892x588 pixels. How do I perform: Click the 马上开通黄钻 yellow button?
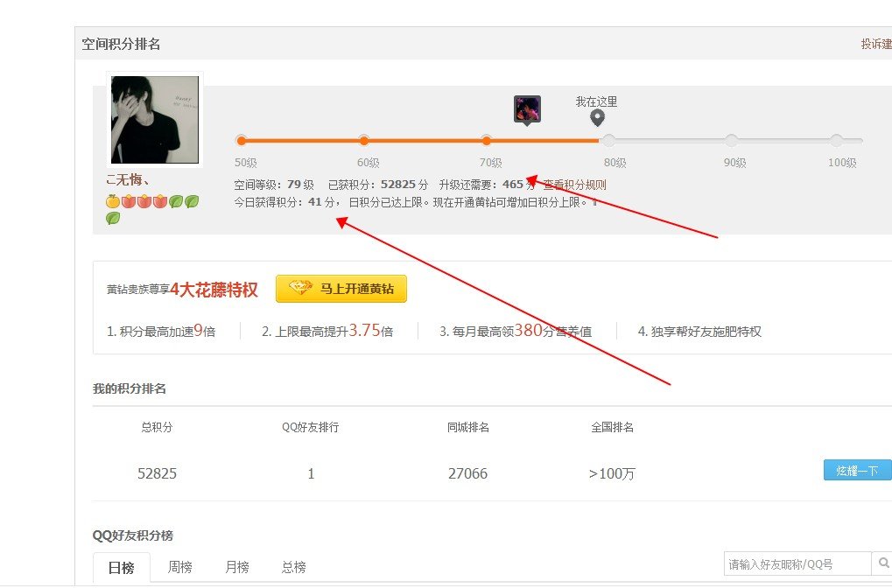pyautogui.click(x=341, y=288)
